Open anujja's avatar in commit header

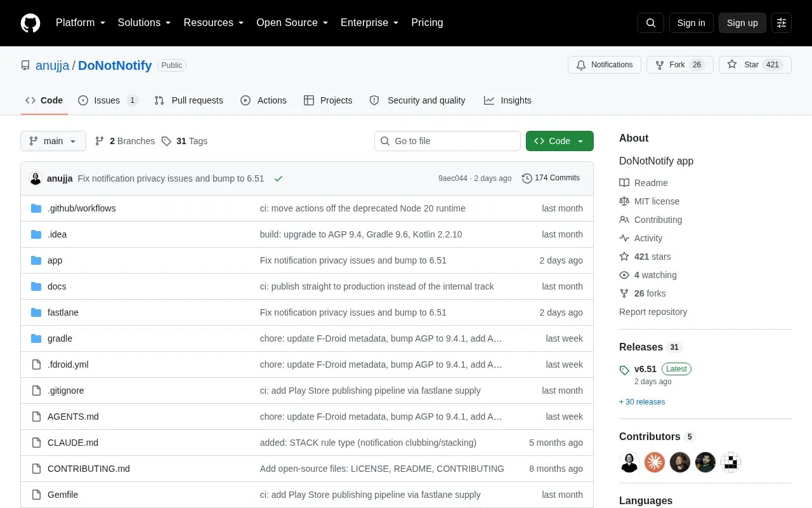coord(36,178)
